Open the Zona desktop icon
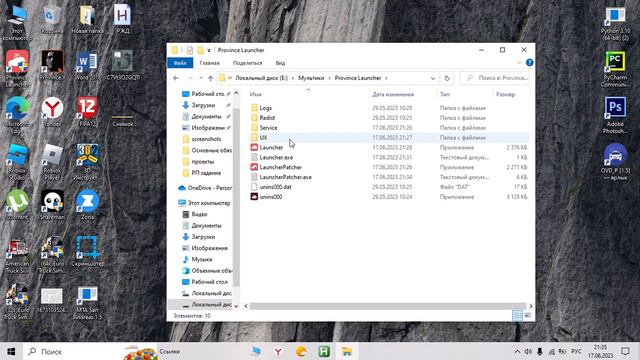The width and height of the screenshot is (640, 360). (x=87, y=205)
